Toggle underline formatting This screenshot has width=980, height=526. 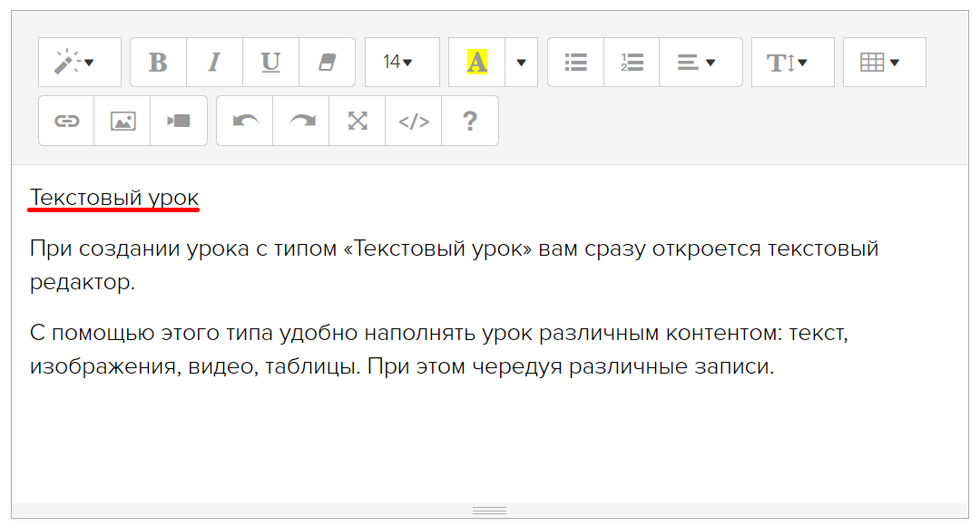(270, 63)
